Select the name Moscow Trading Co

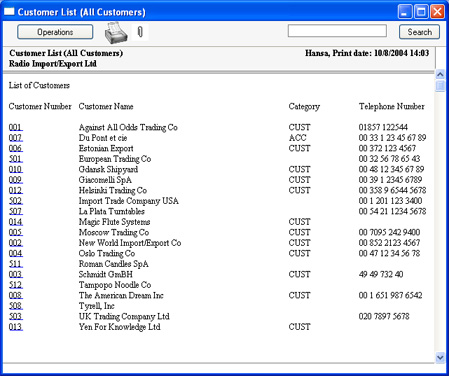click(x=114, y=232)
